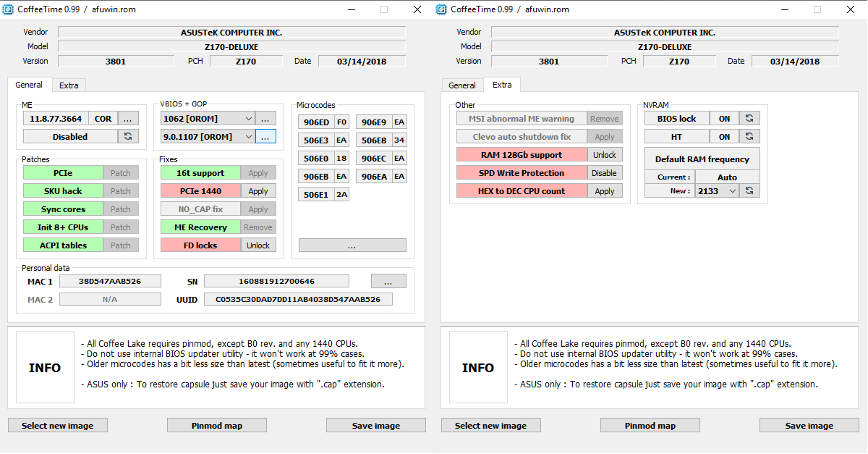Click Patch button for Sync cores
This screenshot has width=868, height=454.
coord(121,209)
